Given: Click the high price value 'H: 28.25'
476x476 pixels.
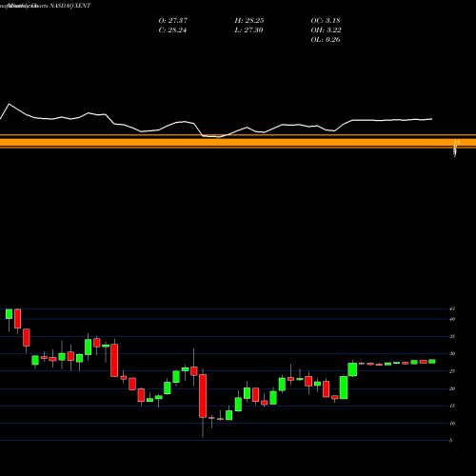Looking at the screenshot, I should (249, 21).
